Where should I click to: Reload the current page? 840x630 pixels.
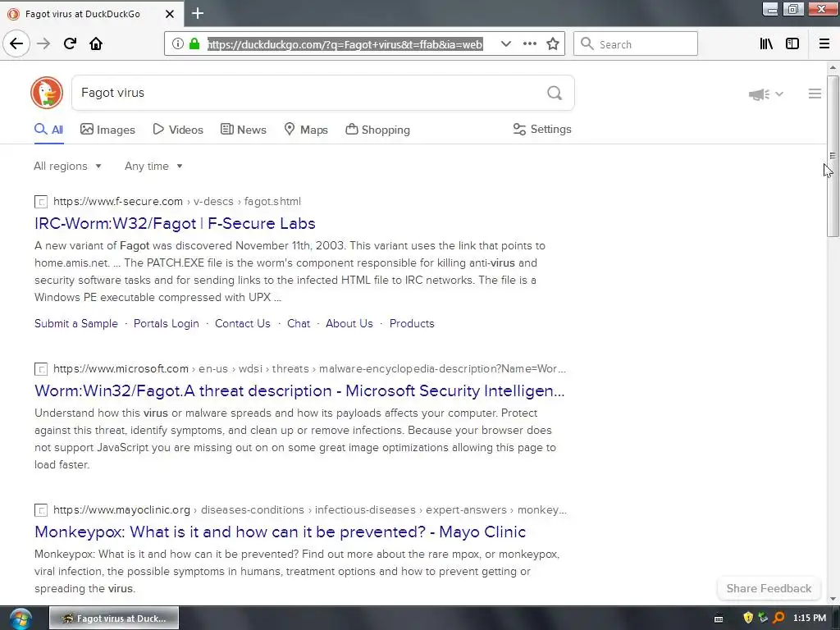click(70, 44)
